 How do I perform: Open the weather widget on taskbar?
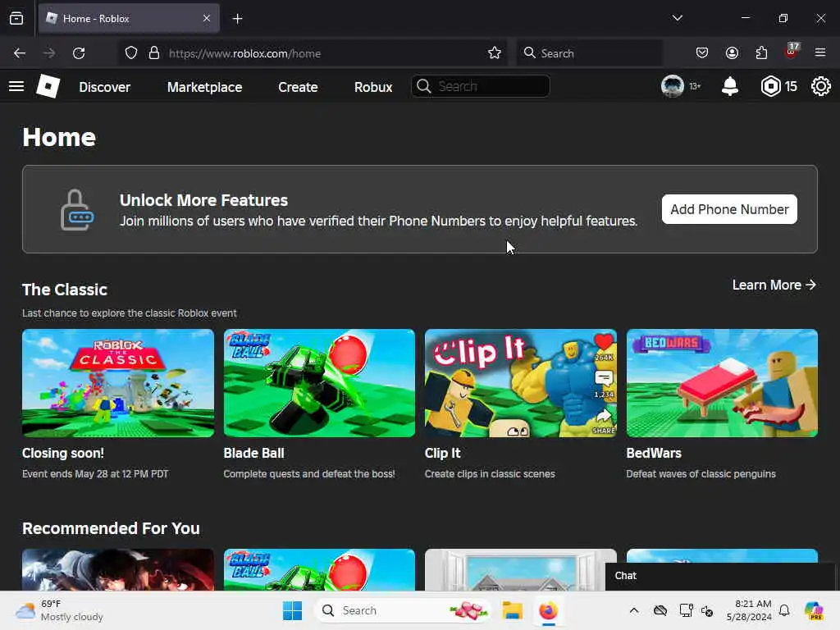[59, 610]
